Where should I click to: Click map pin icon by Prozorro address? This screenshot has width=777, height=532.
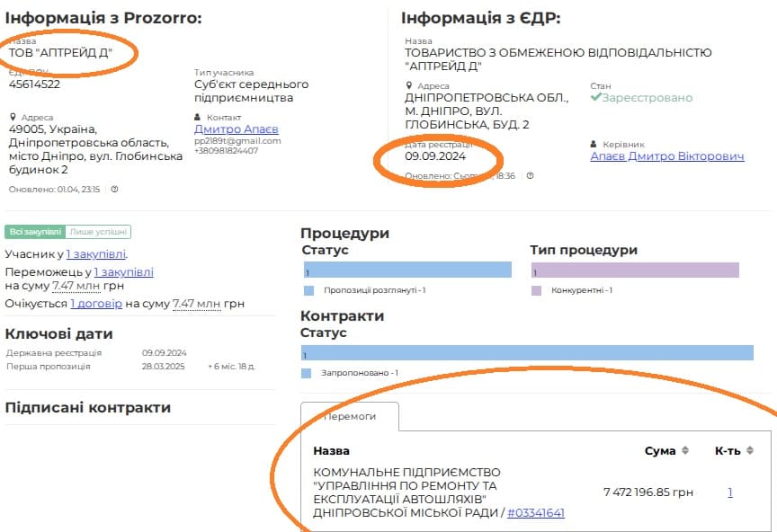(x=13, y=117)
